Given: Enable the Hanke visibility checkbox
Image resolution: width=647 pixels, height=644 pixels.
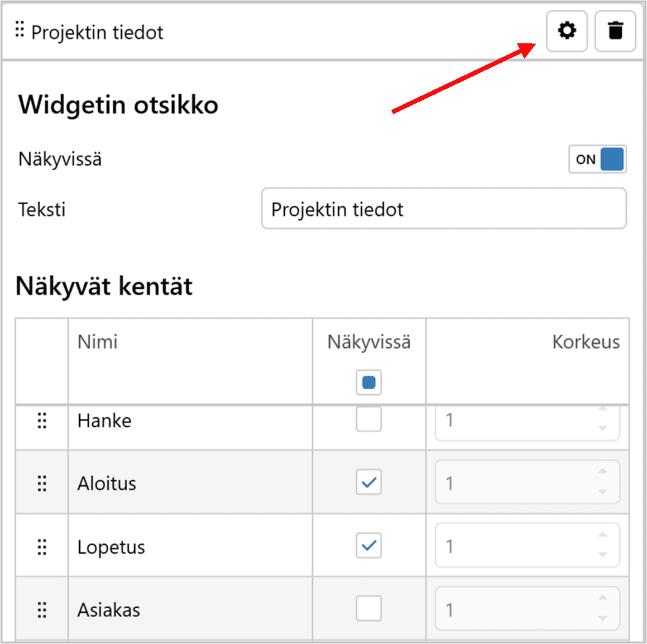Looking at the screenshot, I should 369,420.
